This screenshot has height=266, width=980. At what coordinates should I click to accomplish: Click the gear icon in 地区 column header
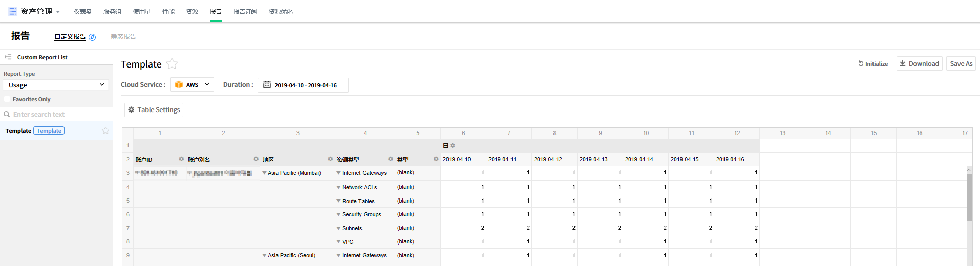tap(330, 159)
